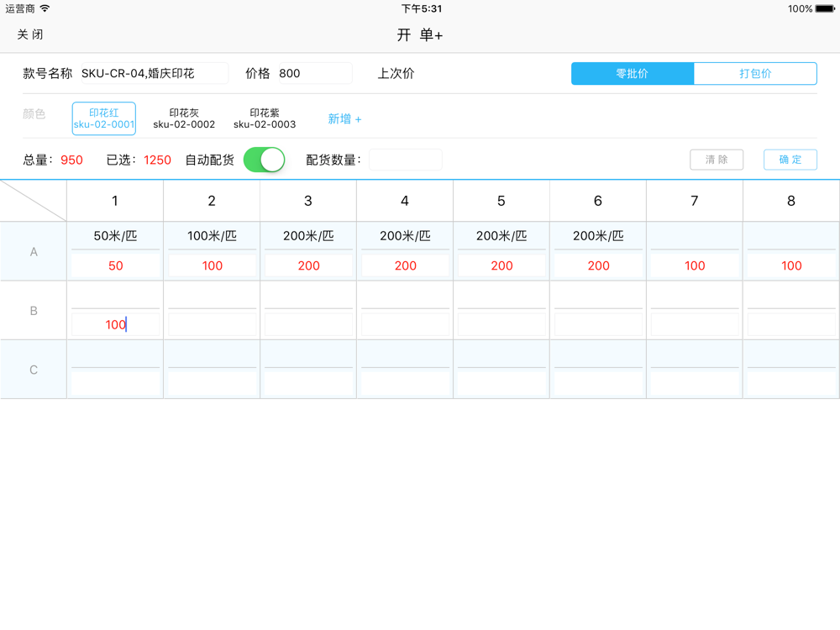Select color 印花红 sku-02-0001
Image resolution: width=840 pixels, height=630 pixels.
[104, 118]
